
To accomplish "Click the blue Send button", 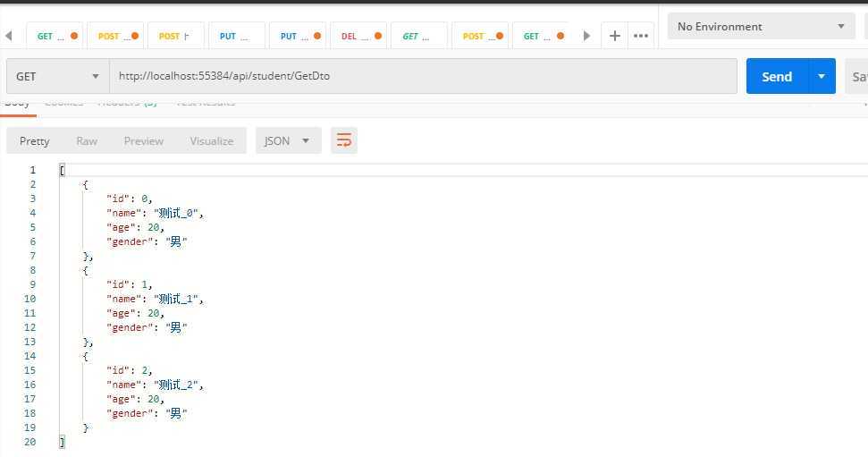I will [777, 76].
